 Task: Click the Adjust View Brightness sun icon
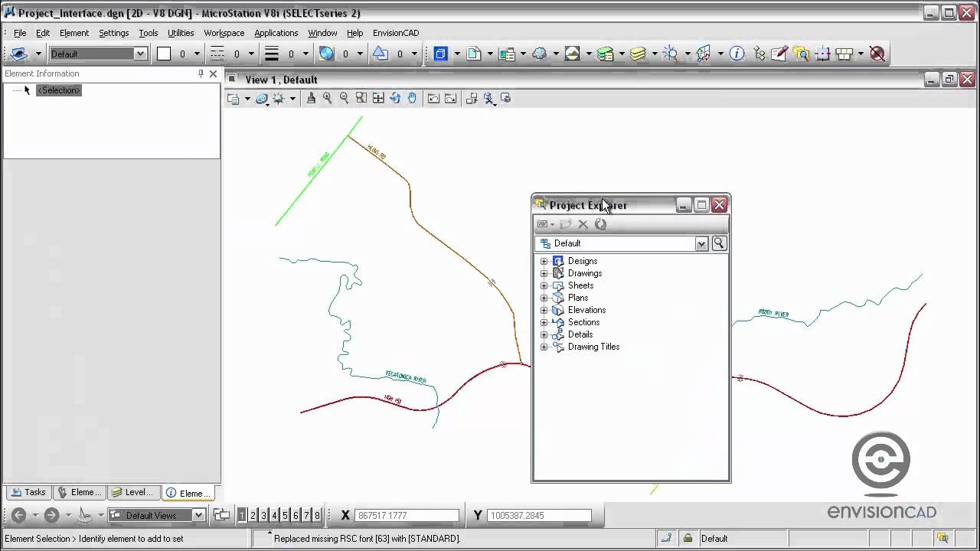tap(278, 99)
